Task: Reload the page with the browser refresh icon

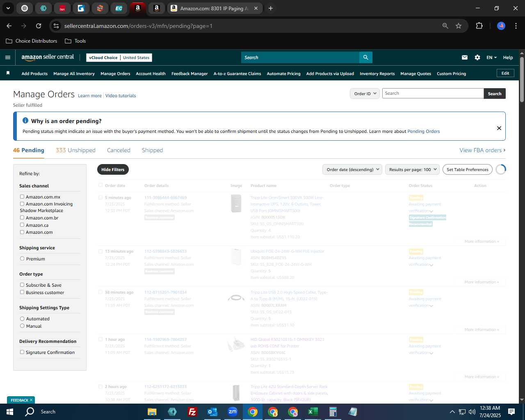Action: 39,26
